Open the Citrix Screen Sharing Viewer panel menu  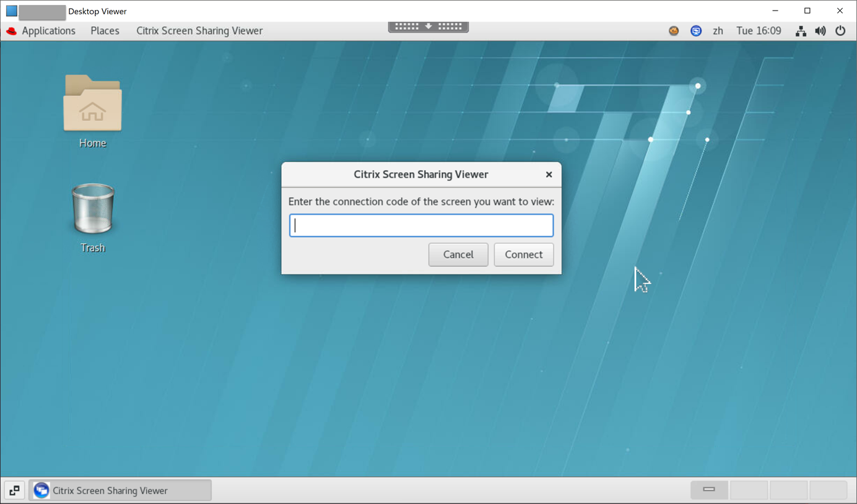pyautogui.click(x=199, y=31)
